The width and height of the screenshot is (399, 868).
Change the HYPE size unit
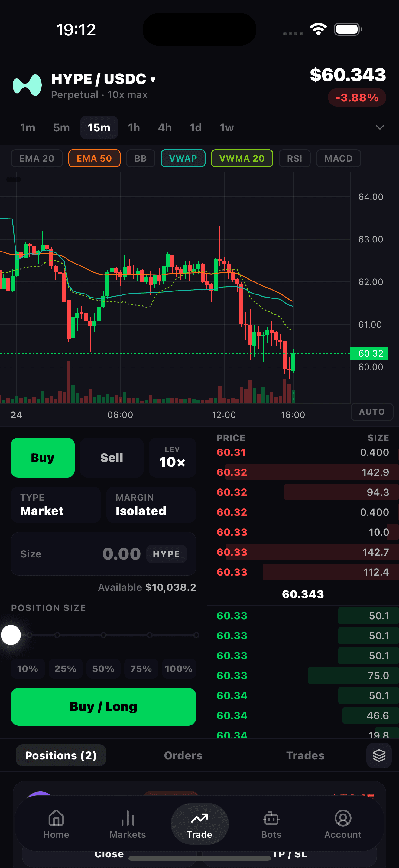coord(166,554)
